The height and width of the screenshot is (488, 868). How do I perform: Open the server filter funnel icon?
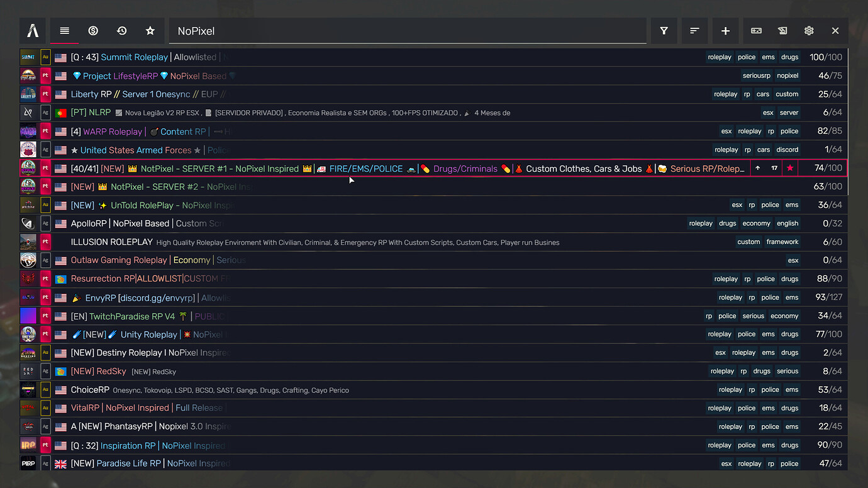coord(663,30)
